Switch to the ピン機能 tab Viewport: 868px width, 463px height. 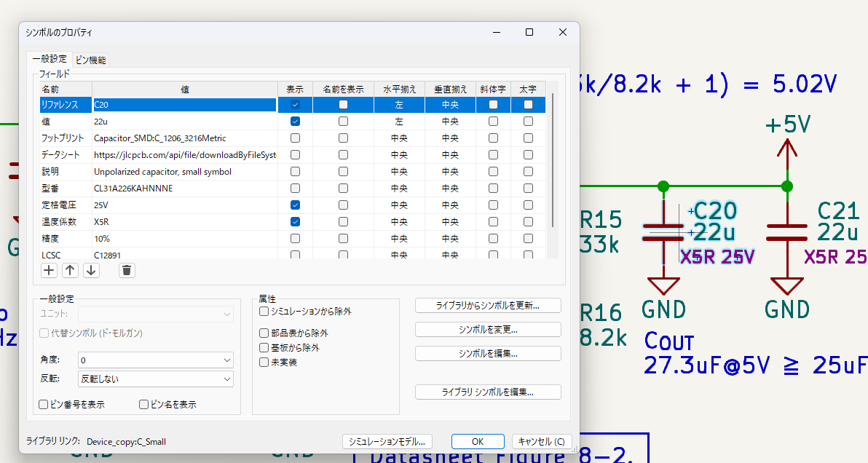91,60
